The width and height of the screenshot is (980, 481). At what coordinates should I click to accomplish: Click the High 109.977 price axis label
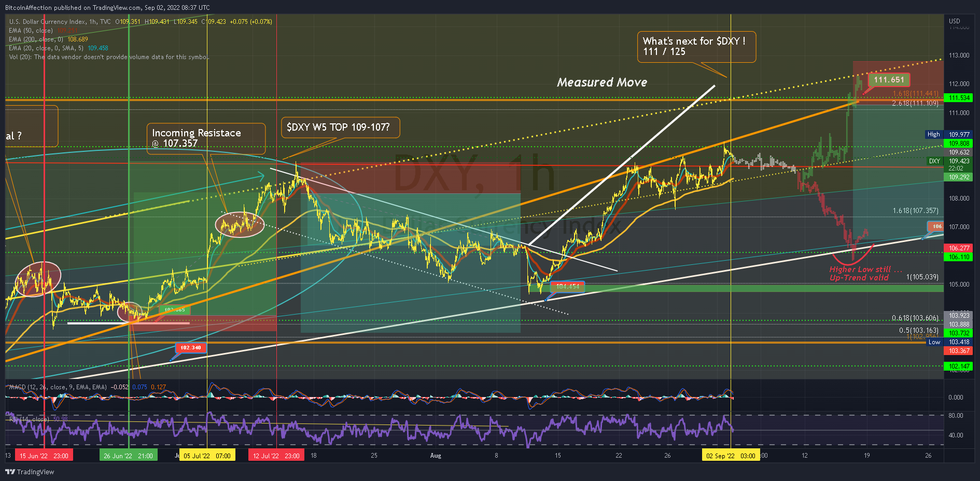tap(949, 134)
